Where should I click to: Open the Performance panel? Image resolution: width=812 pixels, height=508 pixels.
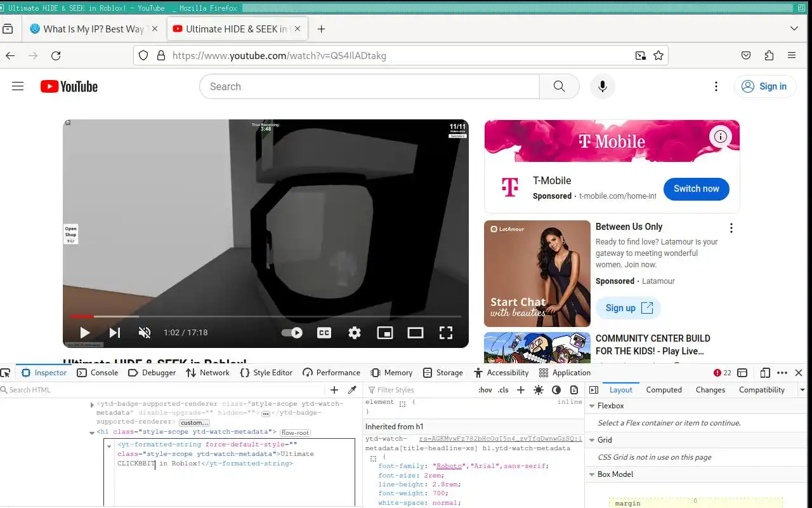(331, 373)
